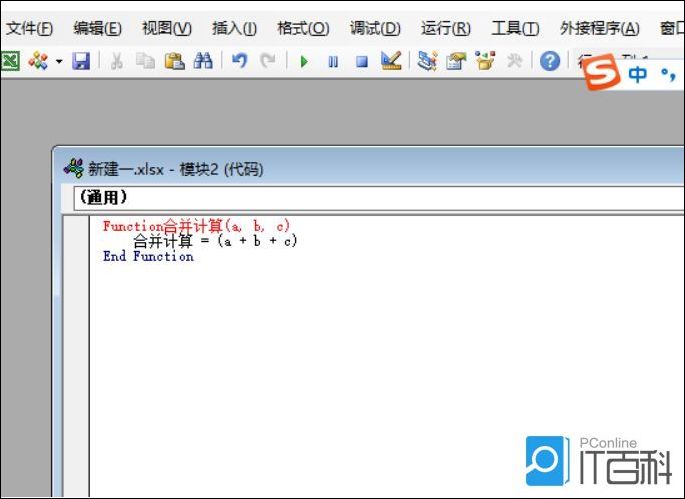Click the Sogou input method S logo
The image size is (685, 499).
coord(602,73)
